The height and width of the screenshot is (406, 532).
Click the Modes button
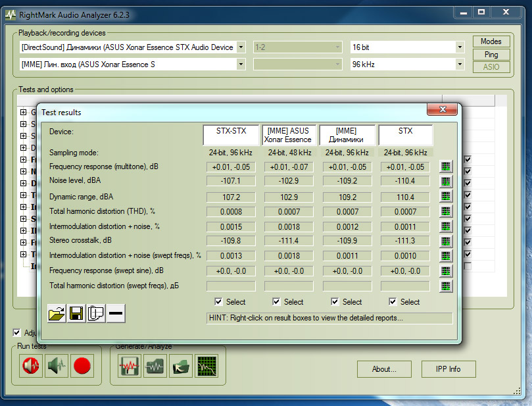pos(491,41)
